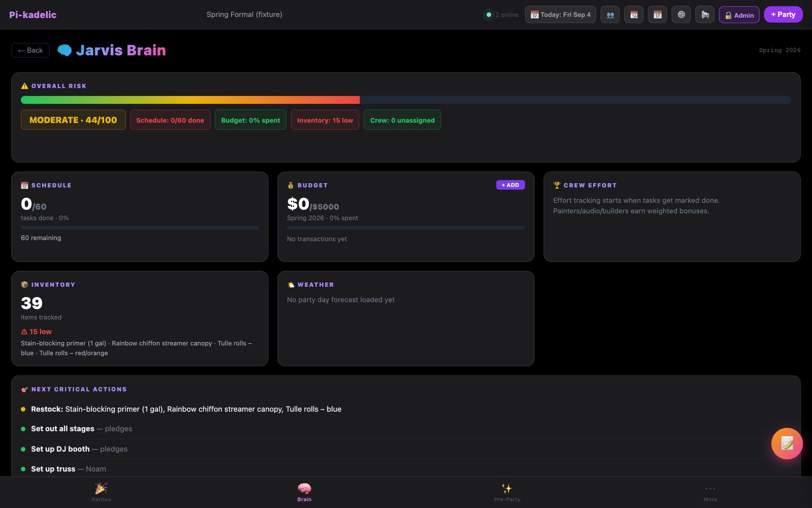Select the Brain tab label
Viewport: 812px width, 508px height.
click(304, 499)
